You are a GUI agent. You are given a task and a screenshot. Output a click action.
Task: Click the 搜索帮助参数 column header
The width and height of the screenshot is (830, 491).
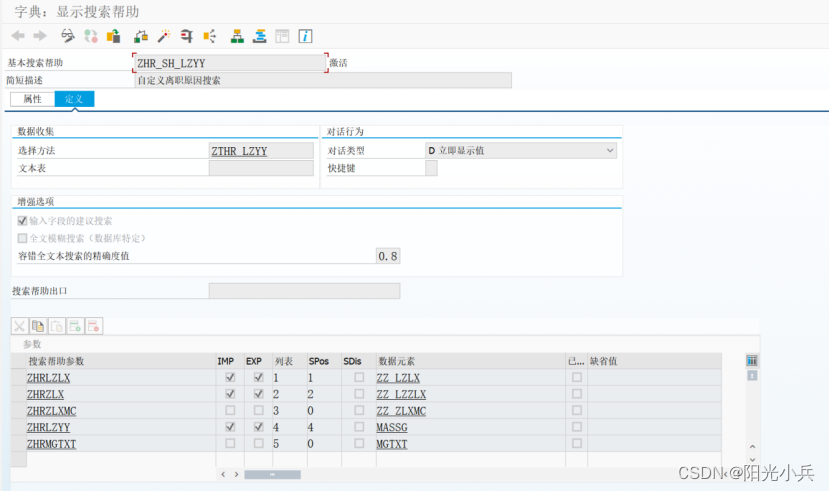pyautogui.click(x=121, y=361)
